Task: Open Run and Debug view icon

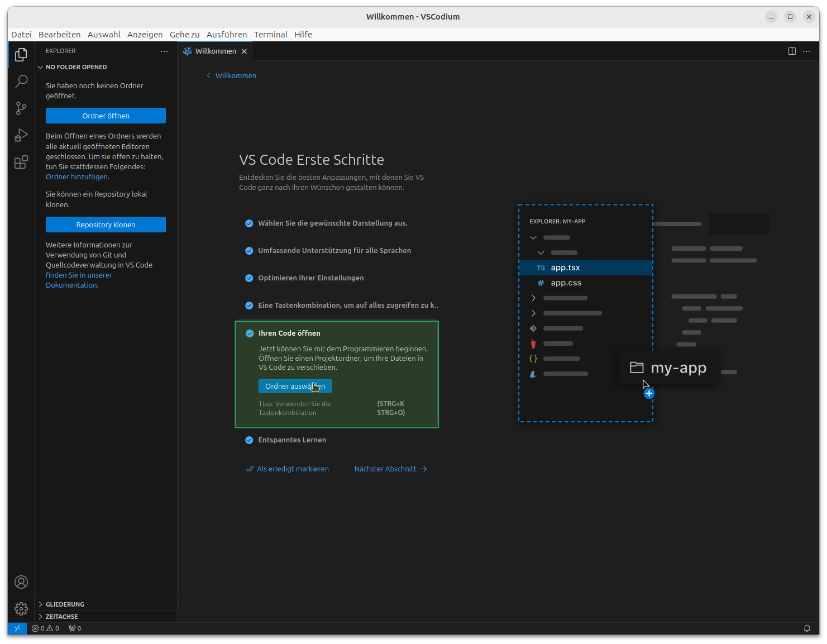Action: point(21,136)
